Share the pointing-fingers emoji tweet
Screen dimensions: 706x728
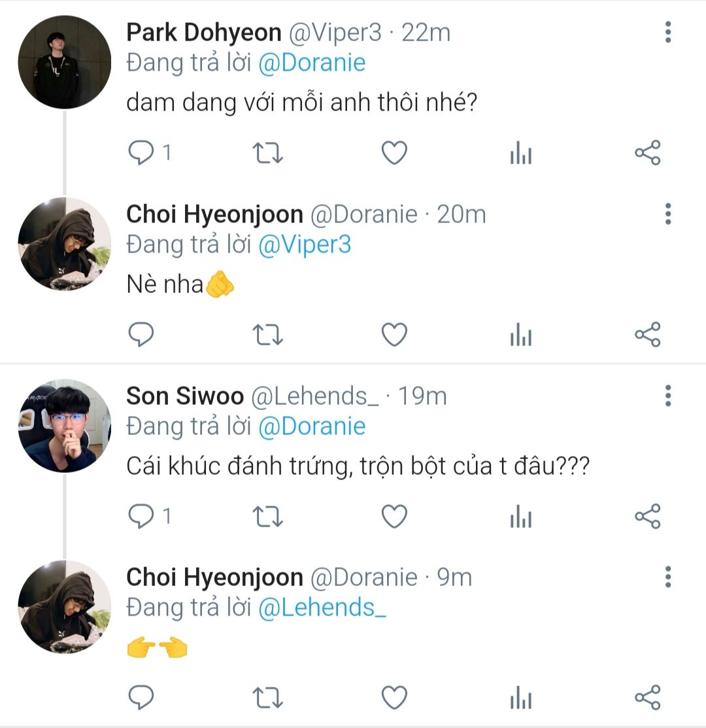648,697
